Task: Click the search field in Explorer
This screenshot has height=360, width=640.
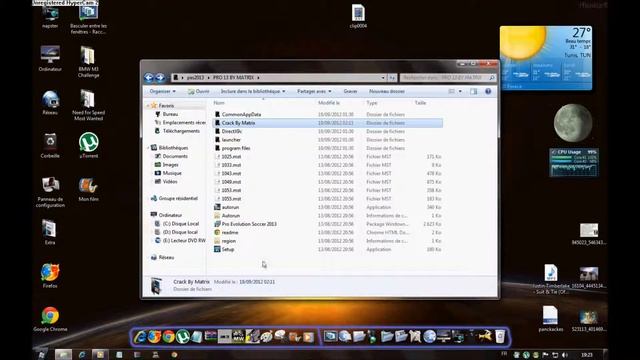Action: [447, 78]
